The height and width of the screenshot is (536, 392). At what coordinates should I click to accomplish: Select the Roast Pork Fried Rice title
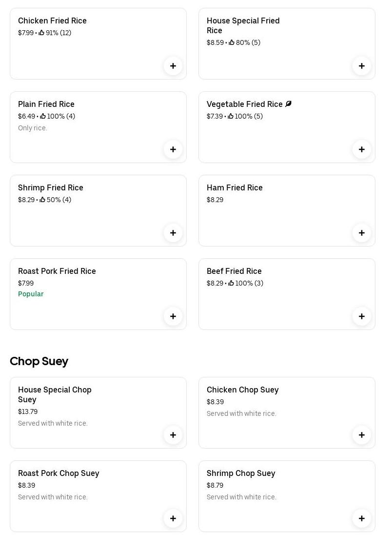(57, 271)
